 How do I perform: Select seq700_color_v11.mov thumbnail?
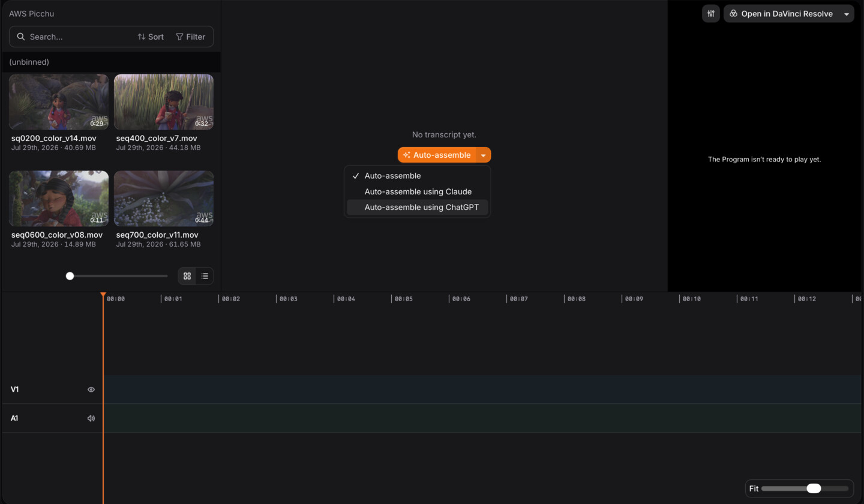click(164, 199)
